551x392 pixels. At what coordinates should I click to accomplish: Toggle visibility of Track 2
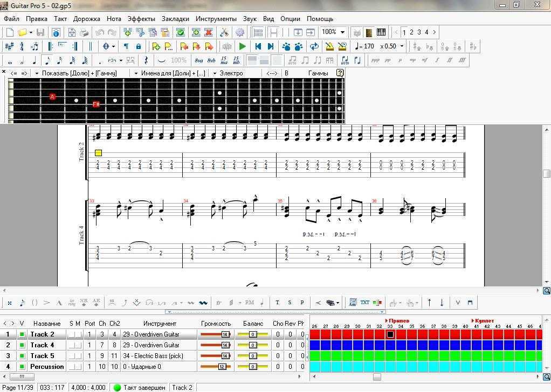pos(22,334)
